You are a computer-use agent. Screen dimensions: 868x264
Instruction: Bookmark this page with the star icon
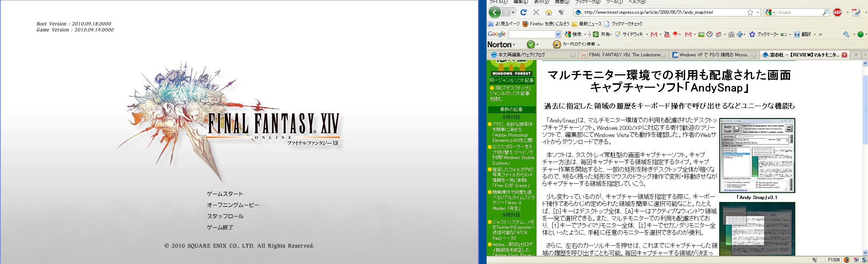coord(750,12)
